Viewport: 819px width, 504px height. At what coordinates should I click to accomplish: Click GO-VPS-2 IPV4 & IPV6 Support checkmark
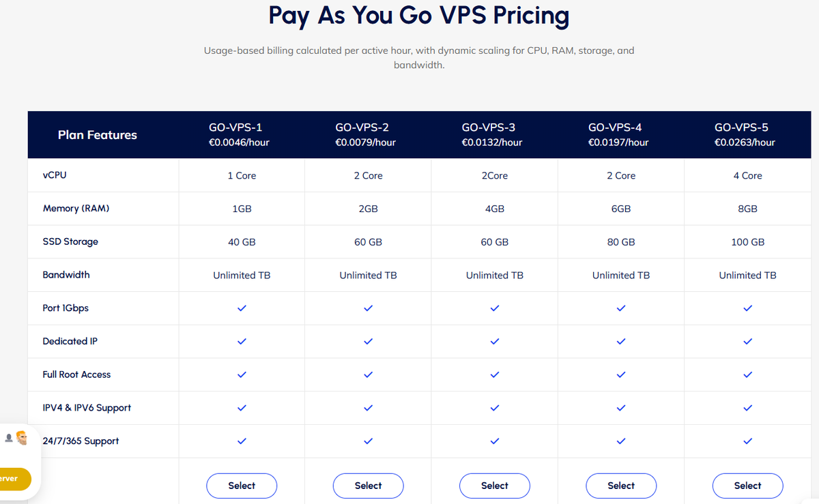coord(368,408)
